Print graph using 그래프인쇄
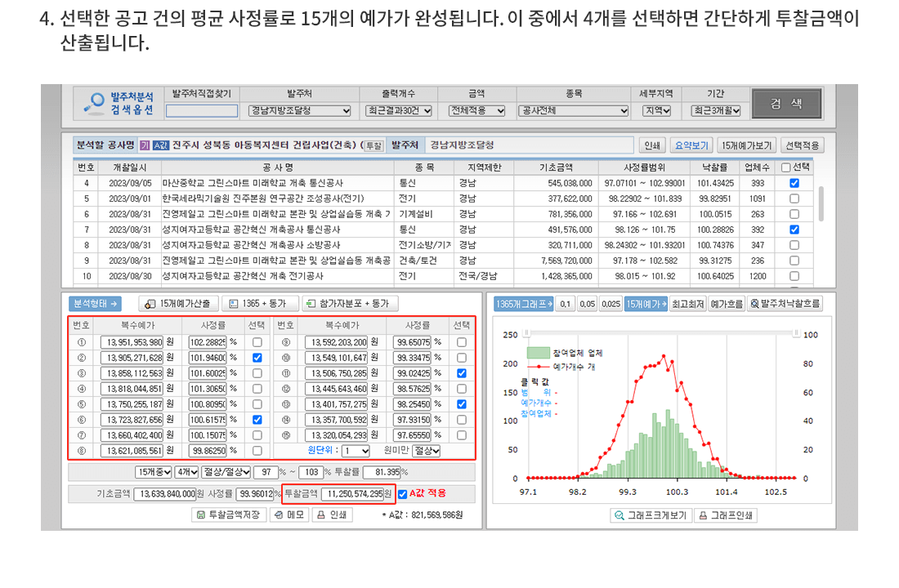 coord(727,515)
